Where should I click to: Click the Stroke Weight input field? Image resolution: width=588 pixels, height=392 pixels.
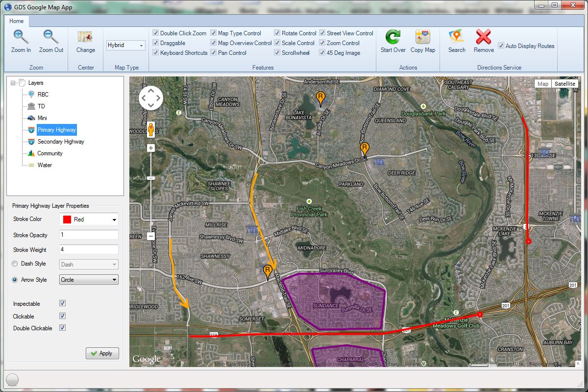(89, 249)
